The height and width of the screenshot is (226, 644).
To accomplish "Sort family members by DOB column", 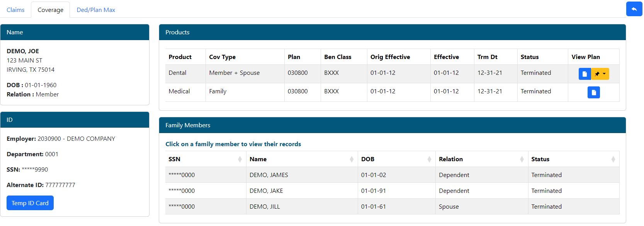I will (397, 159).
